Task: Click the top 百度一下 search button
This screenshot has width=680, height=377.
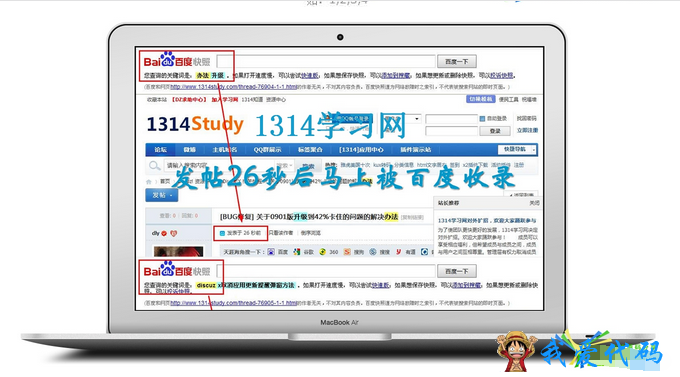Action: click(x=457, y=62)
